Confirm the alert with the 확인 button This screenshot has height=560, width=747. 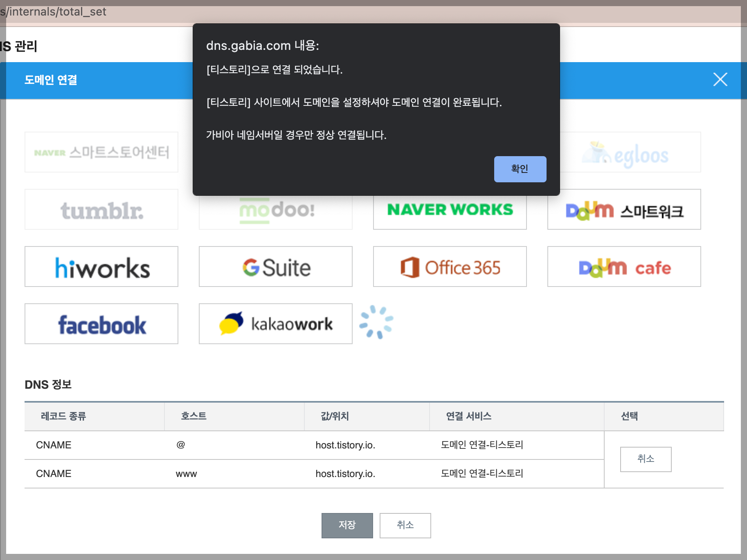(x=520, y=169)
